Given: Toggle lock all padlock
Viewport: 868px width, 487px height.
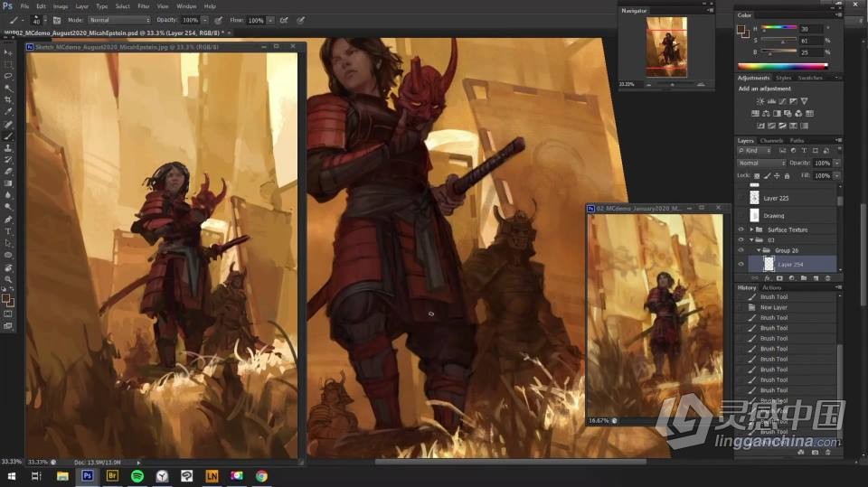Looking at the screenshot, I should [787, 176].
